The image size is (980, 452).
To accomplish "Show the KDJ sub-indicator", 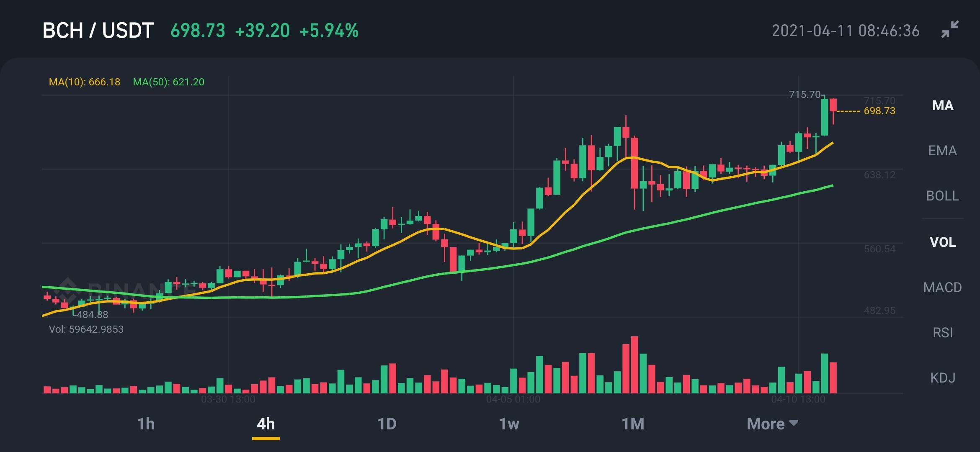I will click(943, 378).
